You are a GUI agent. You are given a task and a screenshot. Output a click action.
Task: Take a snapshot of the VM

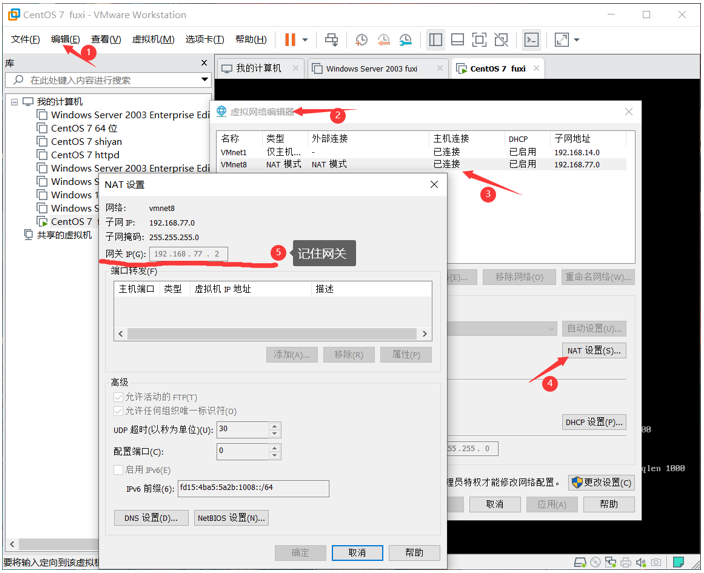pos(361,40)
